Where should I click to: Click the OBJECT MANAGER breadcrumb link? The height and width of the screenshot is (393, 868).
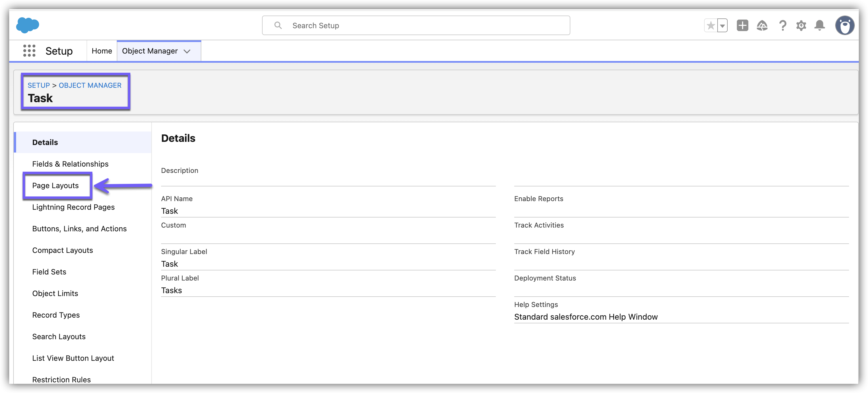click(x=90, y=85)
